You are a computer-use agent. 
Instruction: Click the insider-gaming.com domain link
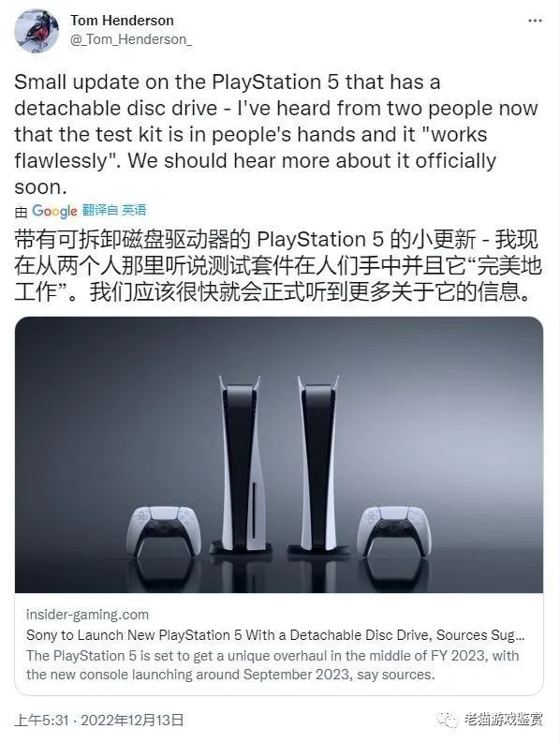pyautogui.click(x=88, y=615)
